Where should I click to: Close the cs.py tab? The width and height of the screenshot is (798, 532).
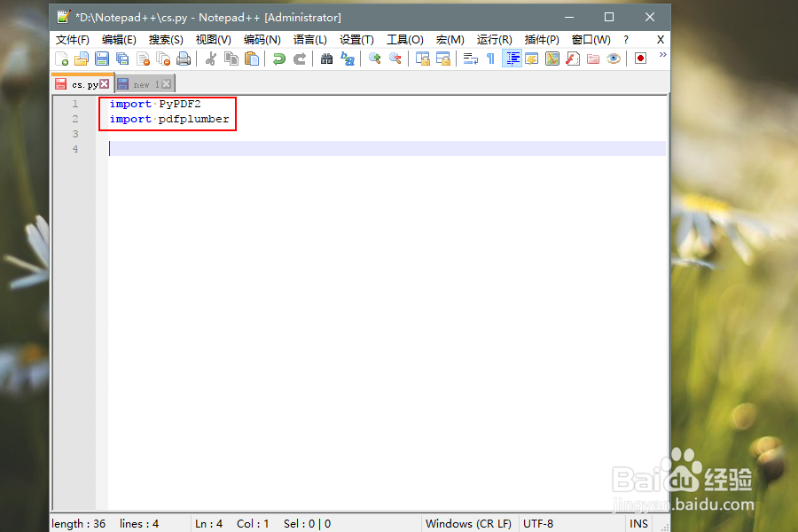pos(104,83)
